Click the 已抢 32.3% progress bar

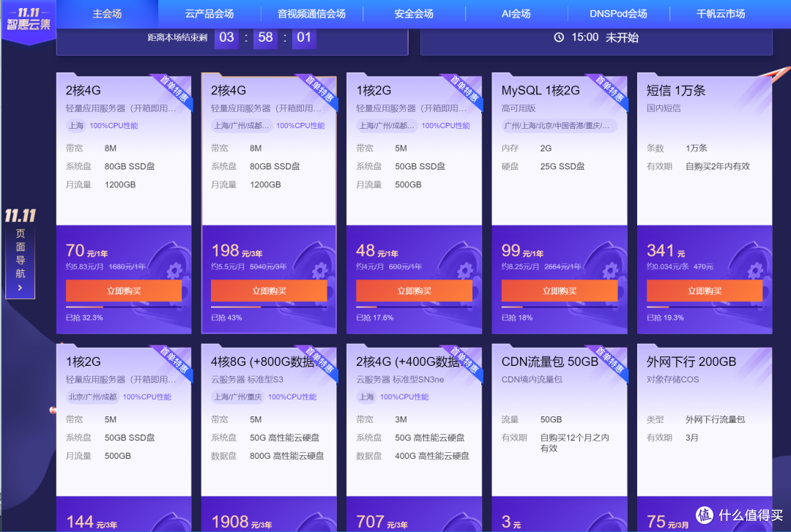[124, 307]
